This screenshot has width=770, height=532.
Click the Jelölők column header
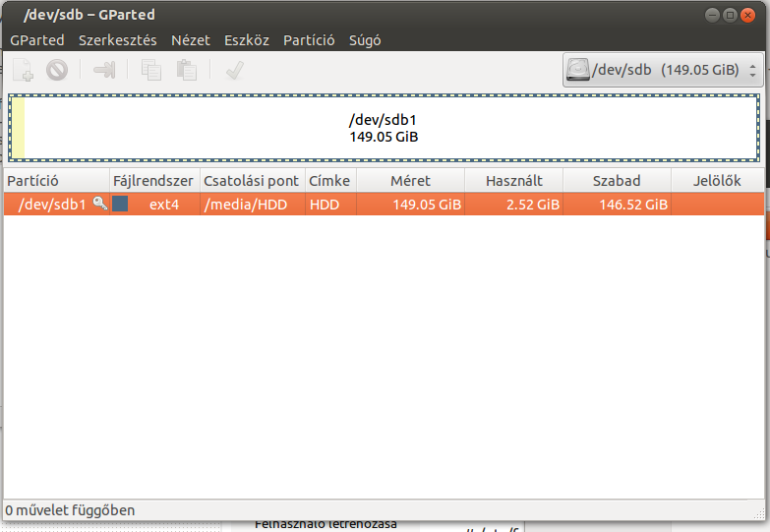pos(718,181)
